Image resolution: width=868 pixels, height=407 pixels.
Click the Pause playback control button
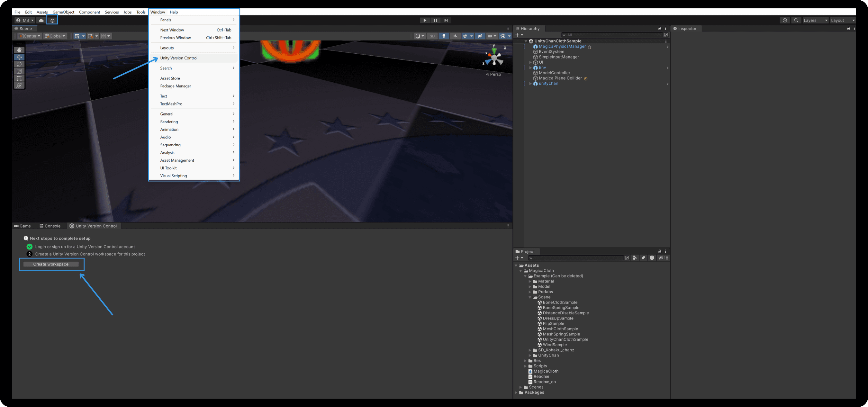[436, 20]
